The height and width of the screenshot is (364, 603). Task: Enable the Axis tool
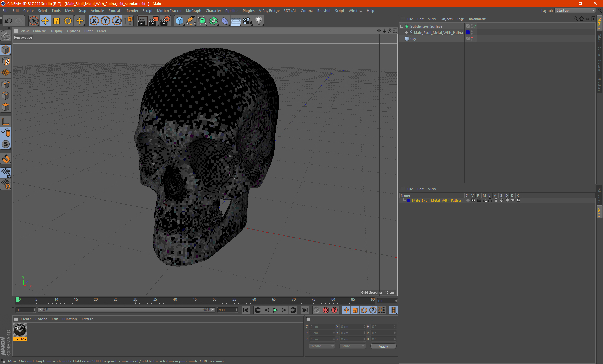pos(6,121)
